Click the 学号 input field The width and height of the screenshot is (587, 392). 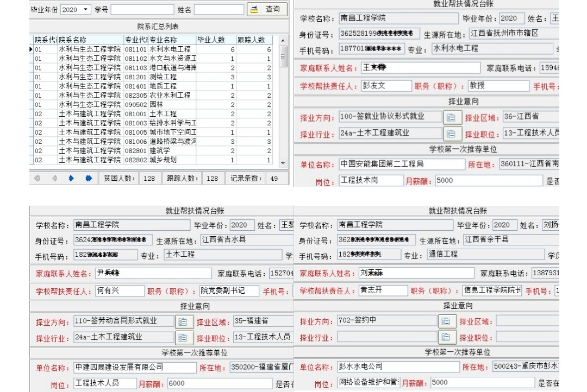[x=142, y=10]
